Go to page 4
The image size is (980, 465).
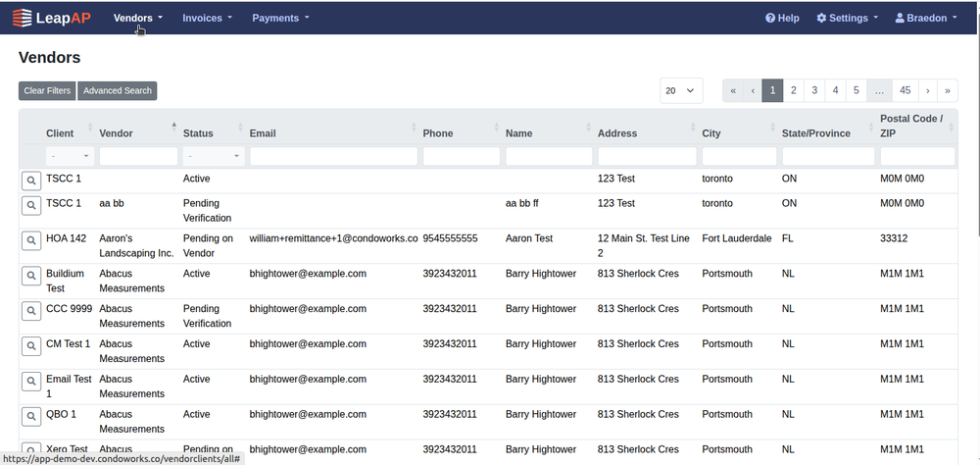click(836, 91)
